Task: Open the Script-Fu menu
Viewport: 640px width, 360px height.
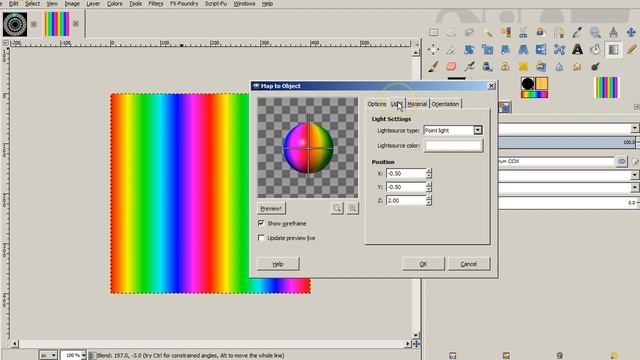Action: (x=216, y=4)
